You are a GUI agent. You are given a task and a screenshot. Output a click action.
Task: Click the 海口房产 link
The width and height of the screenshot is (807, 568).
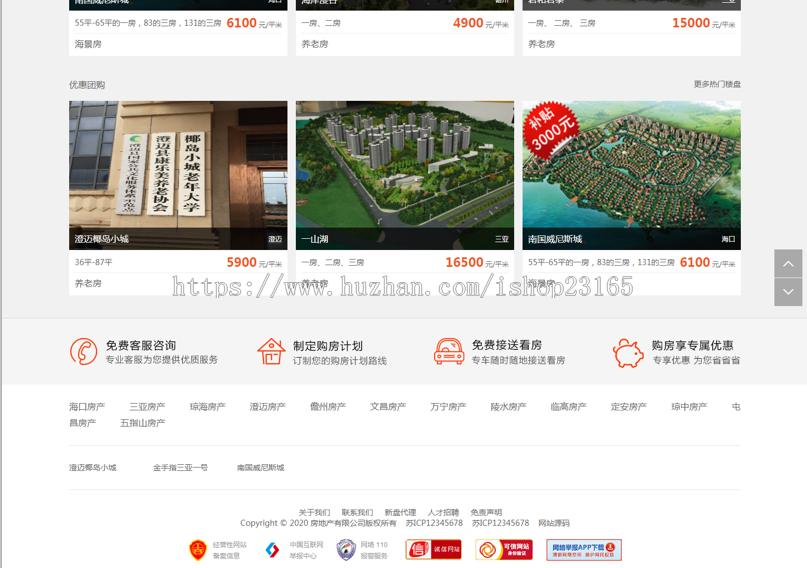tap(87, 406)
